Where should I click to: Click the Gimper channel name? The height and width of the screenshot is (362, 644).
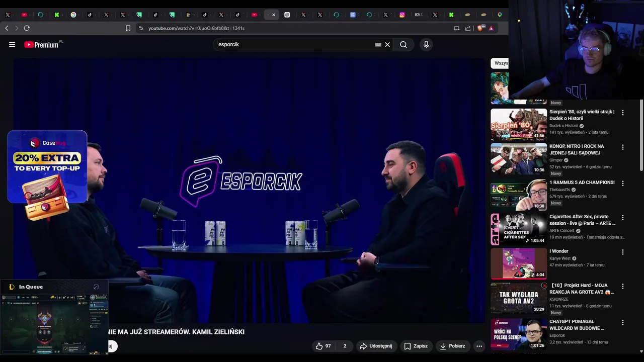pos(556,160)
